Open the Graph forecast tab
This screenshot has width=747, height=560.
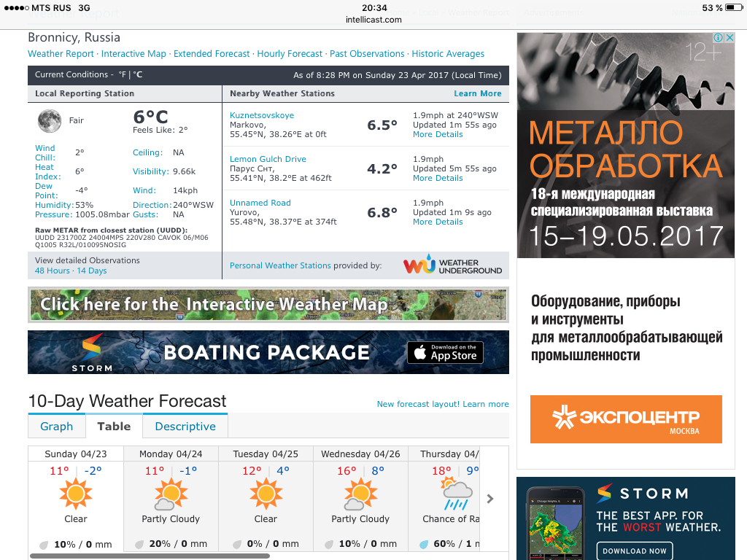[56, 427]
